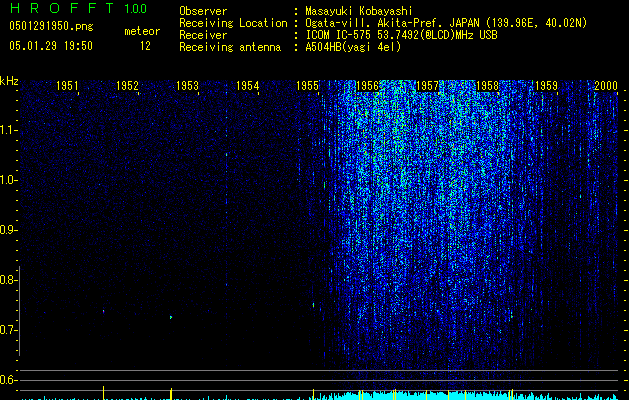Click the 1955 time marker
Viewport: 629px width, 400px height.
tap(307, 85)
